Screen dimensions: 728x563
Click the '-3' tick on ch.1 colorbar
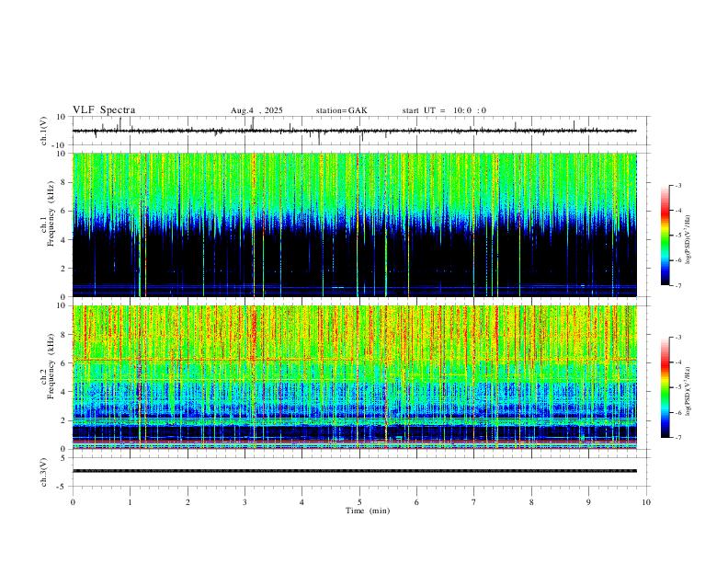pyautogui.click(x=678, y=185)
